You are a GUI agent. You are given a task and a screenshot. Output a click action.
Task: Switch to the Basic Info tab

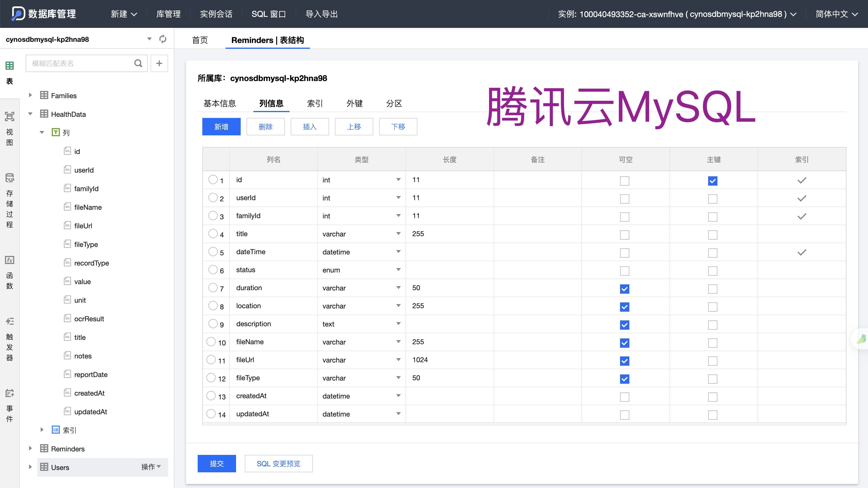tap(220, 103)
